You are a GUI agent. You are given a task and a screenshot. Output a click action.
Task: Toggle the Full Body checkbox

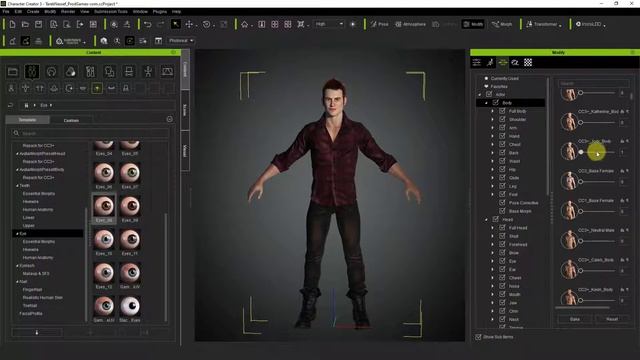[502, 111]
